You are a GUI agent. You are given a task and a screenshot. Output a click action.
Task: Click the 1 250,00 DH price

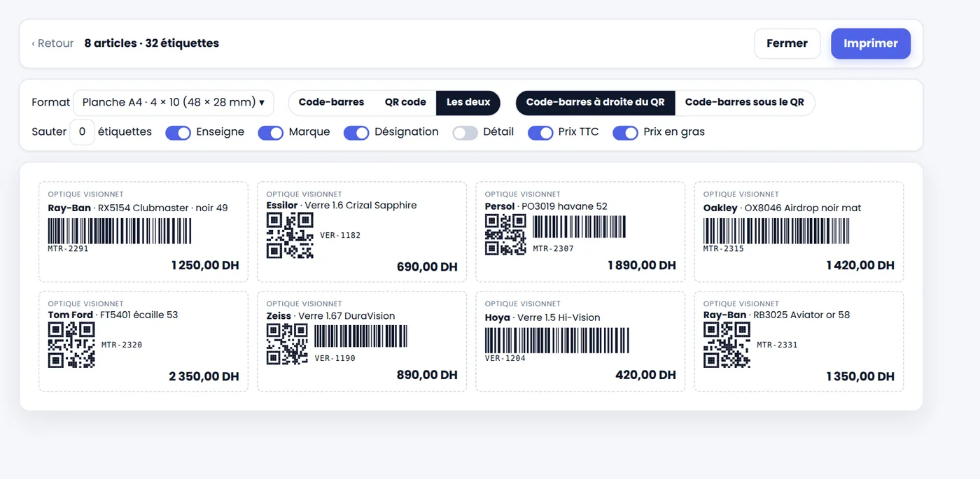(x=205, y=266)
